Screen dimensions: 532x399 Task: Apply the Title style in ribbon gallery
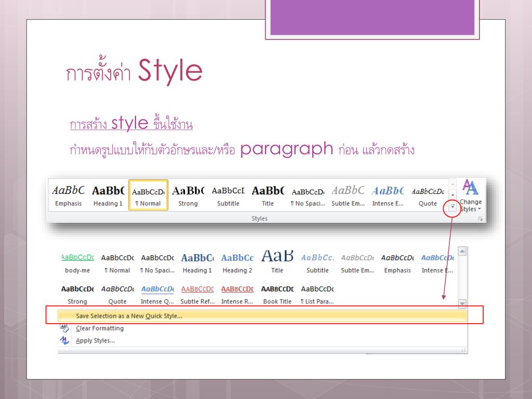click(x=268, y=195)
